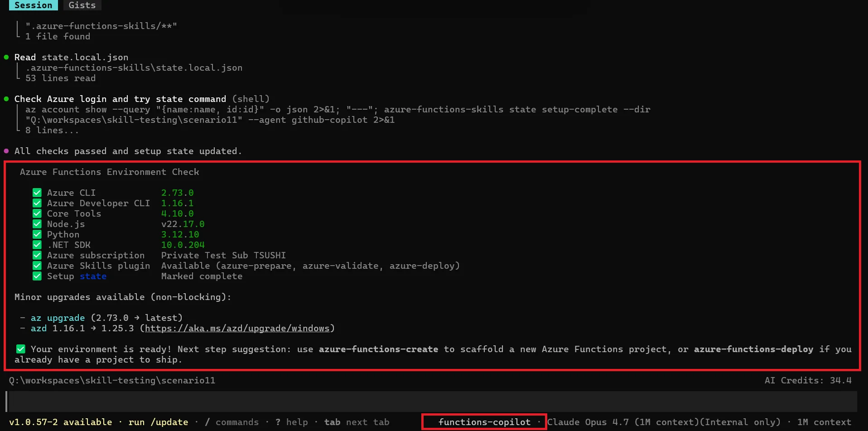Click the Azure Skills plugin check mark

(37, 266)
